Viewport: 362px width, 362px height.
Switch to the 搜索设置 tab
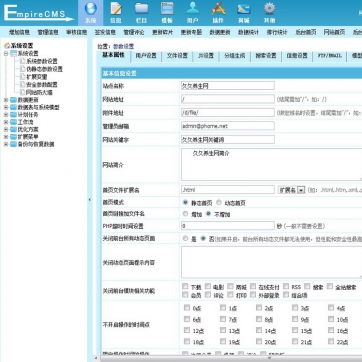click(266, 56)
